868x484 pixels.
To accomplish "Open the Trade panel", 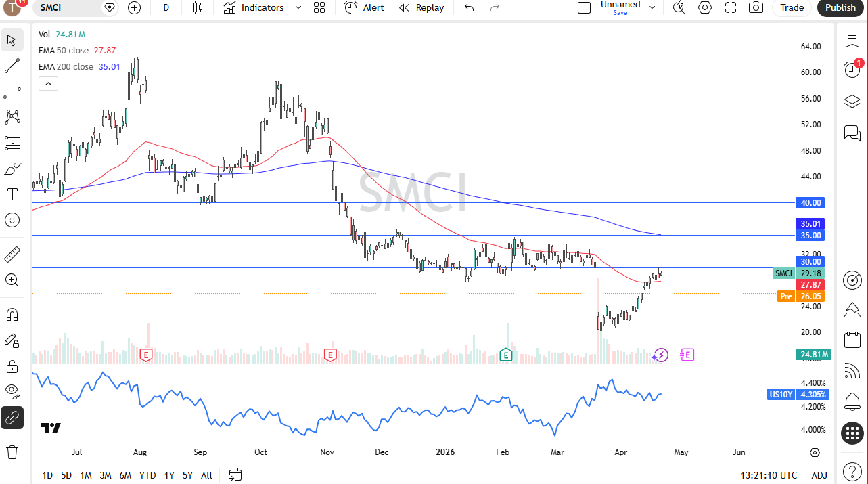I will click(792, 7).
